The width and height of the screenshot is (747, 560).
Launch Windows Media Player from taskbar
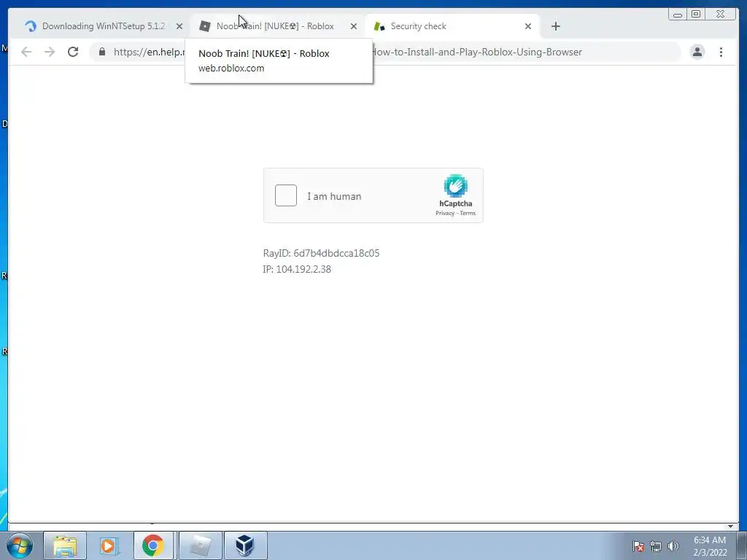109,545
